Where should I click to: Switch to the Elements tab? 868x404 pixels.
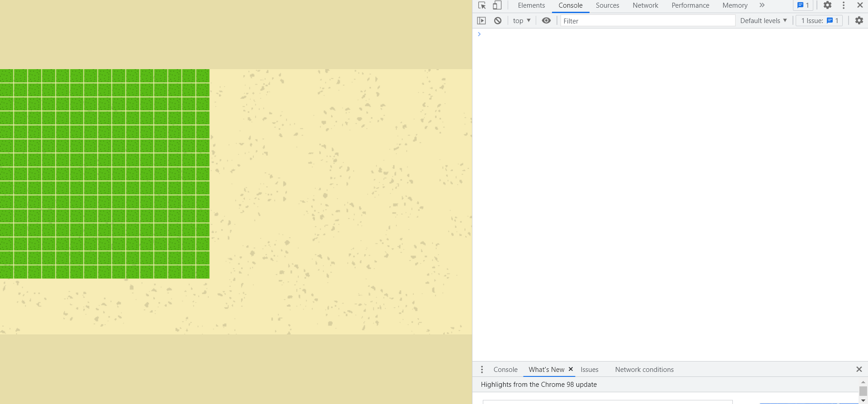click(531, 5)
